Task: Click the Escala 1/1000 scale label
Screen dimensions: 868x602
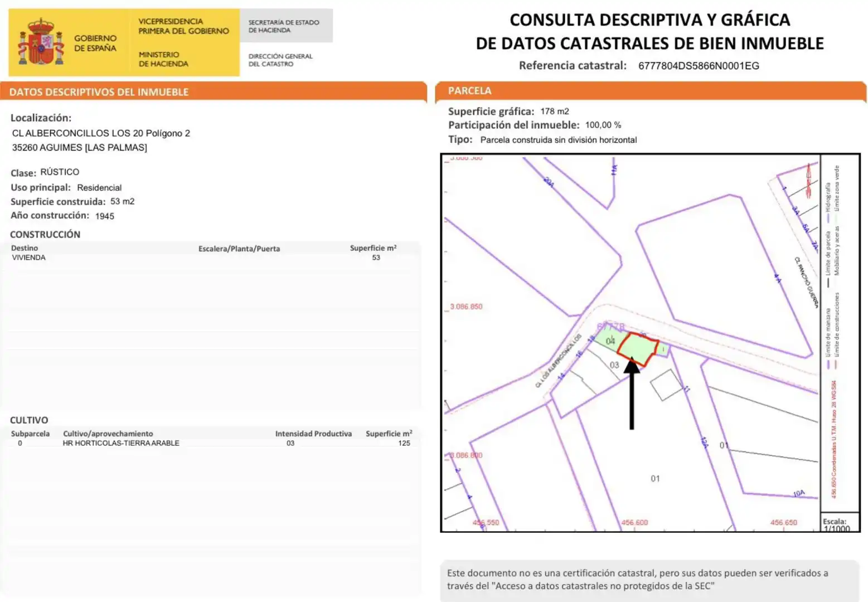Action: [x=836, y=525]
